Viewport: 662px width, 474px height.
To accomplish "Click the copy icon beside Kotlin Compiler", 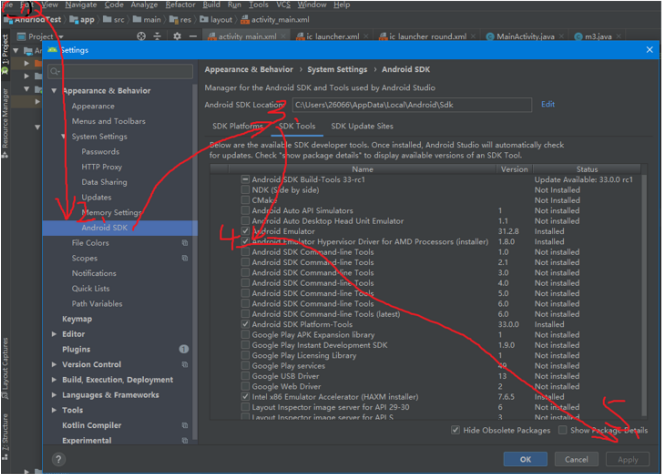I will (x=184, y=425).
